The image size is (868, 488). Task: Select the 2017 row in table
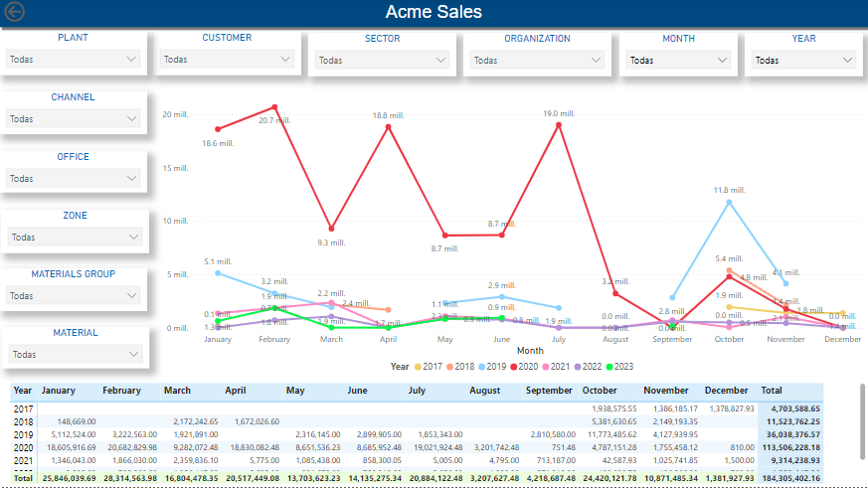417,408
